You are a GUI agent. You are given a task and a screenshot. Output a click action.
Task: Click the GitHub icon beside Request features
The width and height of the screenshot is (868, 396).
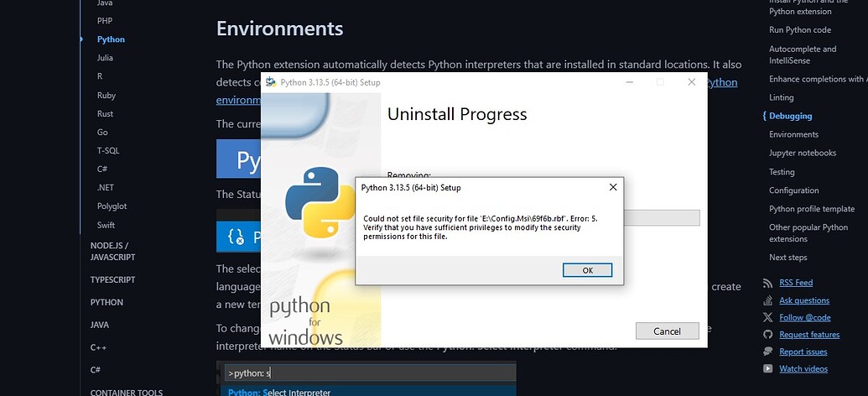pyautogui.click(x=768, y=335)
